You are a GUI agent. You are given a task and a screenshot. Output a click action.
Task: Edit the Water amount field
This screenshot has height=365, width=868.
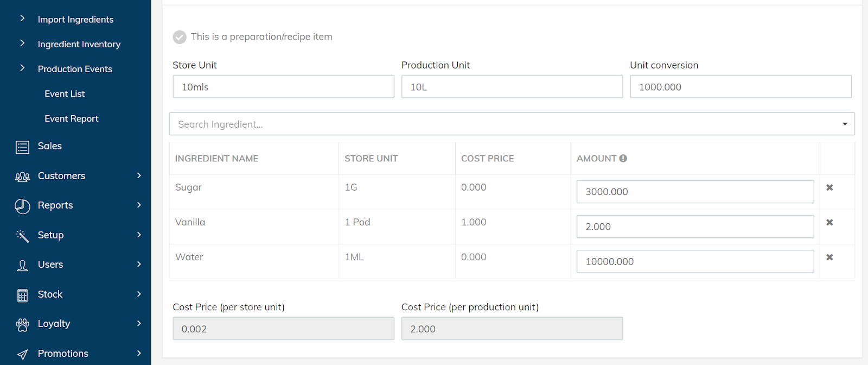click(x=695, y=261)
